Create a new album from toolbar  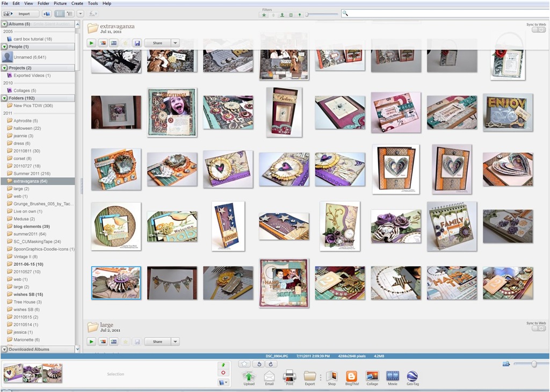click(47, 13)
